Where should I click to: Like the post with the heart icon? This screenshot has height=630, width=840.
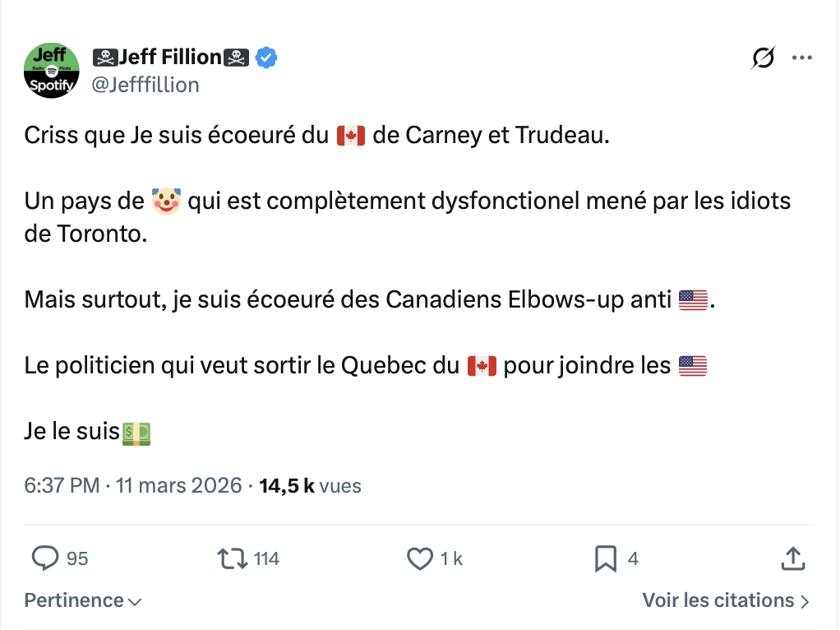click(x=420, y=559)
